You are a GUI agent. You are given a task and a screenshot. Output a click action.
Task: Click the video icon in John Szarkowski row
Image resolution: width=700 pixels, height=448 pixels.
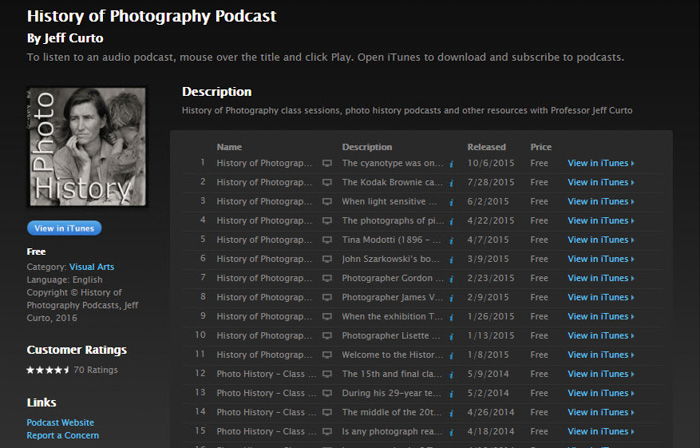click(x=327, y=259)
